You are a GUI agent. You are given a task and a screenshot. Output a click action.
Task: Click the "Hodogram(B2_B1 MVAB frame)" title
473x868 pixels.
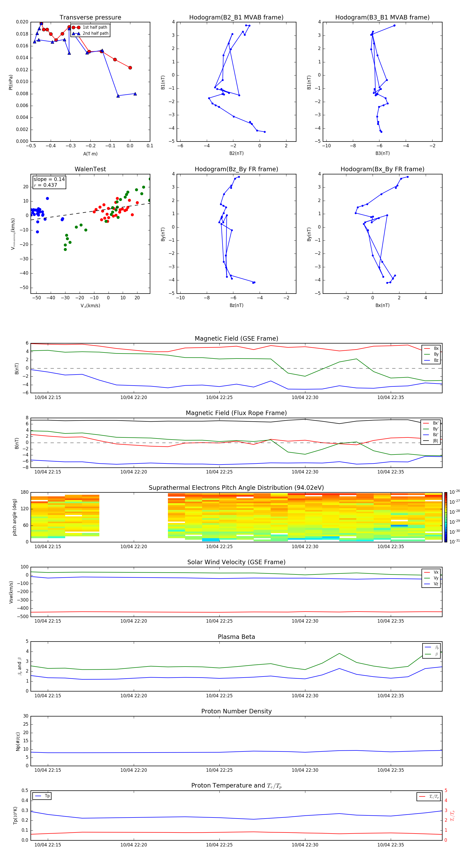[x=236, y=18]
